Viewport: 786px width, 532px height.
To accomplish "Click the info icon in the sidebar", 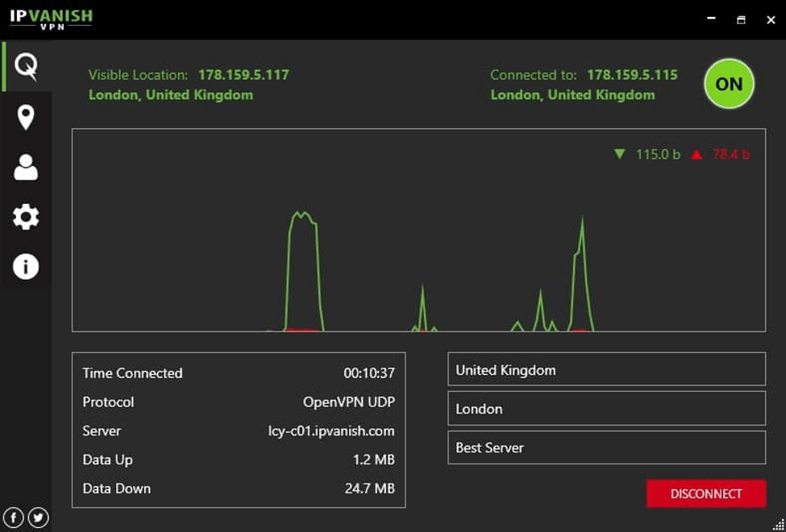I will pos(27,266).
